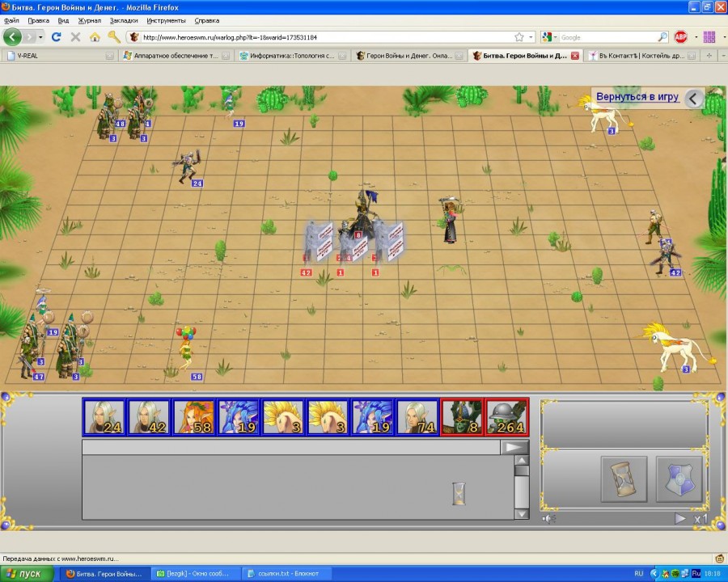Viewport: 728px width, 582px height.
Task: Go back with the green Back arrow
Action: click(x=12, y=36)
